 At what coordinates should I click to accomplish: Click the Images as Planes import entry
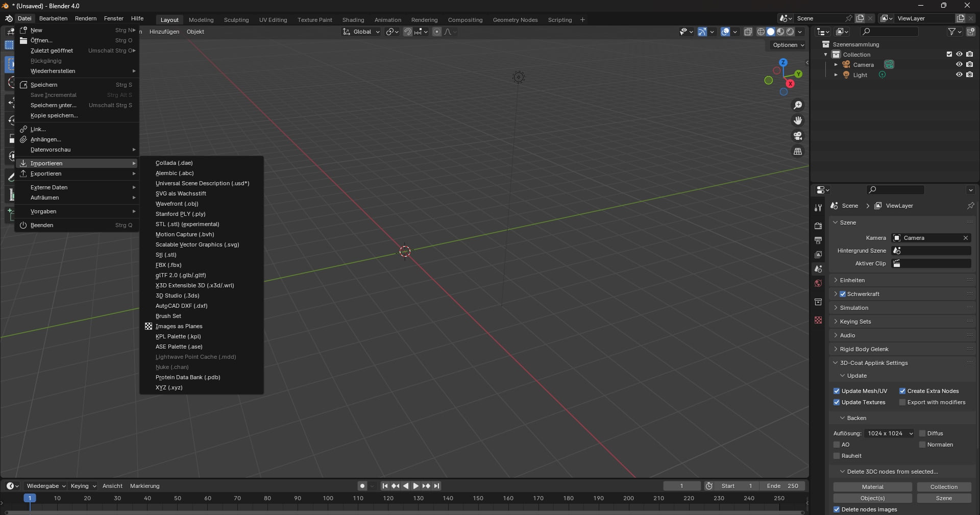(x=179, y=326)
